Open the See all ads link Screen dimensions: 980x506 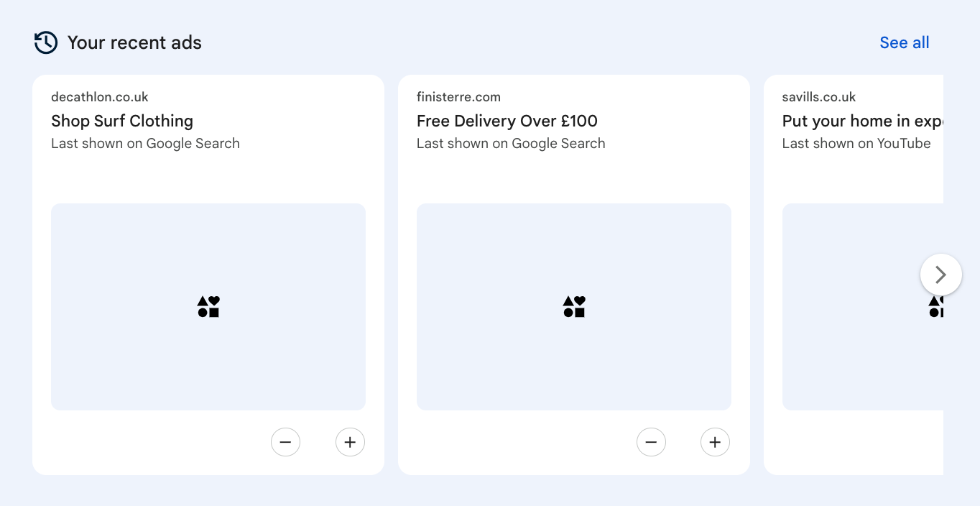pyautogui.click(x=904, y=42)
